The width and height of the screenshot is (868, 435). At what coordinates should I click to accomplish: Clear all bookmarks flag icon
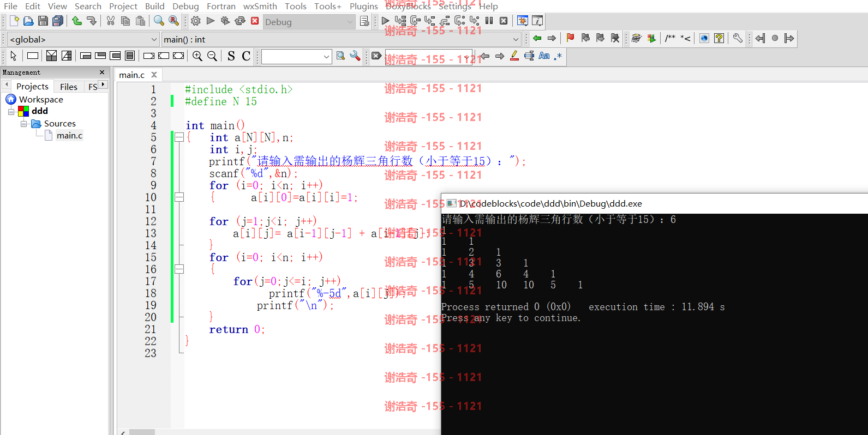click(x=615, y=38)
